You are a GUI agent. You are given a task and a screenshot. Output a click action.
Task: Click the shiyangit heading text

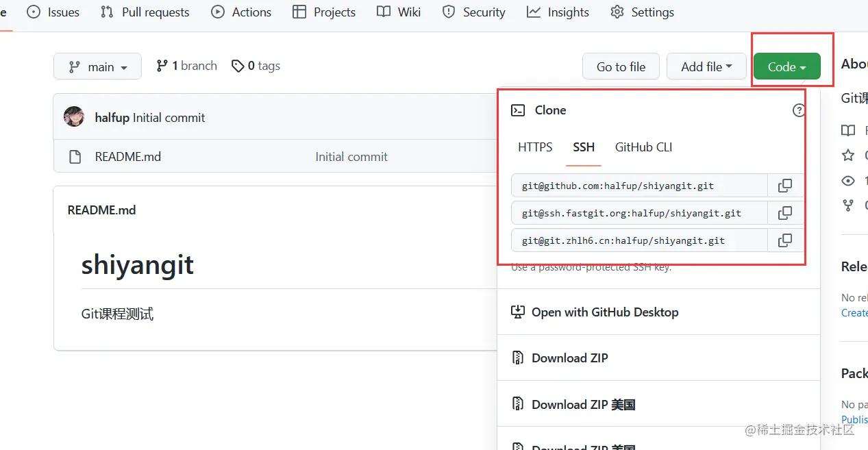(138, 265)
